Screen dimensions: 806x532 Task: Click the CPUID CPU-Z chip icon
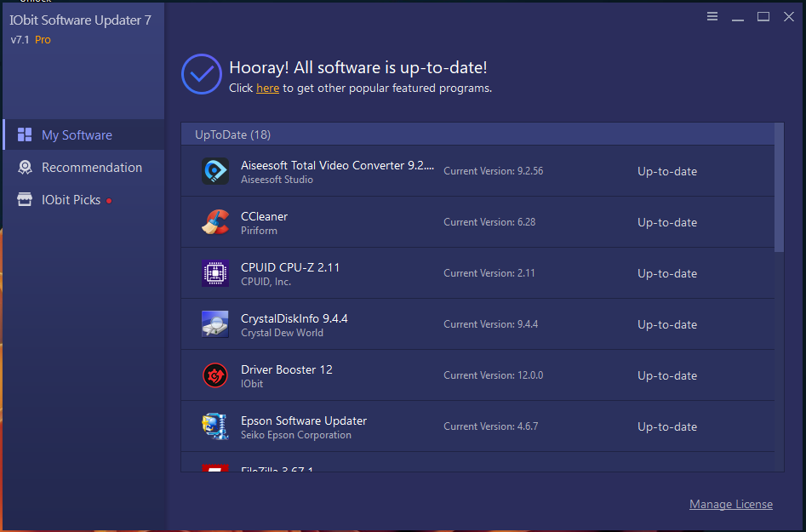[x=214, y=273]
